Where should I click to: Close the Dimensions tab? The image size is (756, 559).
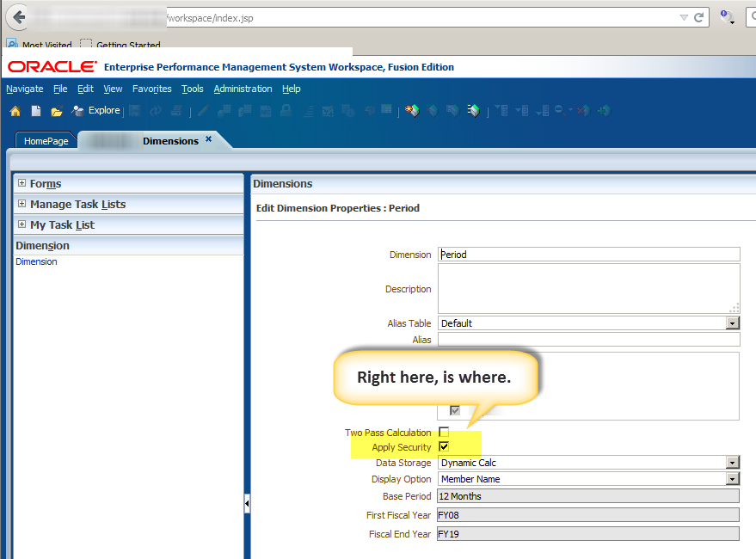(209, 139)
